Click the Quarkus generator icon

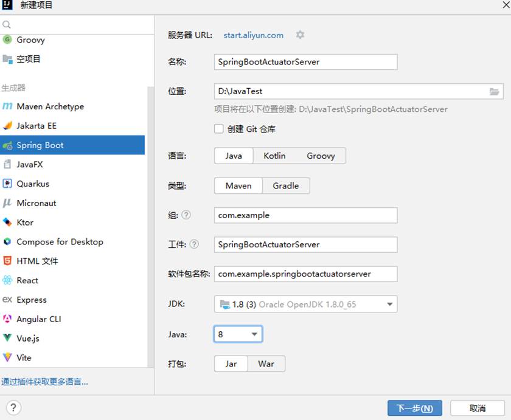tap(7, 184)
